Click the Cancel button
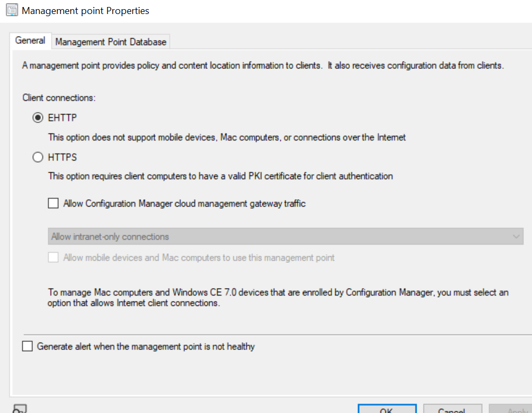 [x=452, y=409]
